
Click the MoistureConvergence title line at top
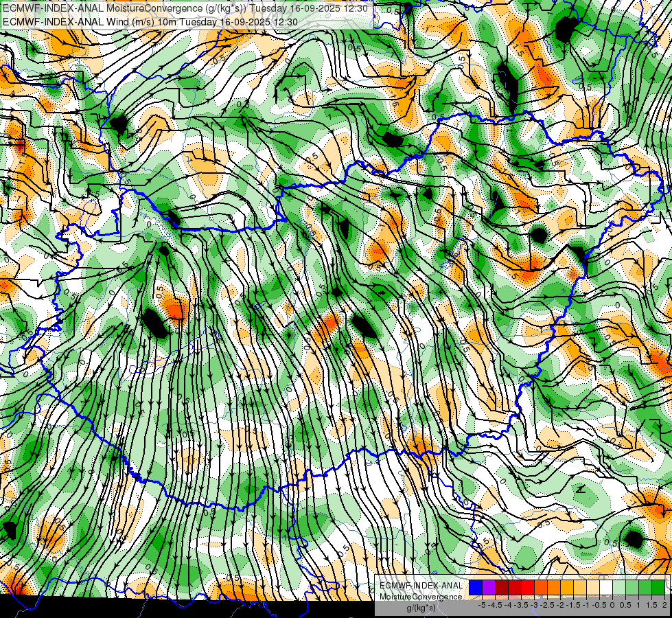[185, 8]
